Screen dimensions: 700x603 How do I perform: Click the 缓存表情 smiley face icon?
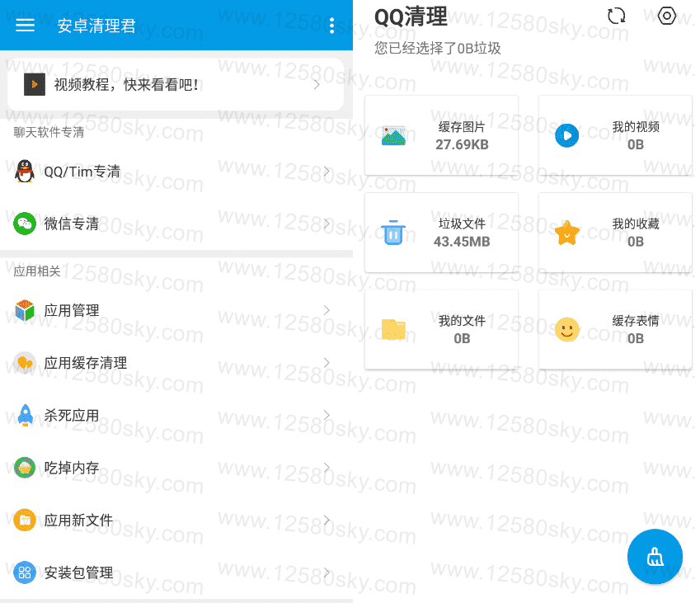tap(567, 330)
